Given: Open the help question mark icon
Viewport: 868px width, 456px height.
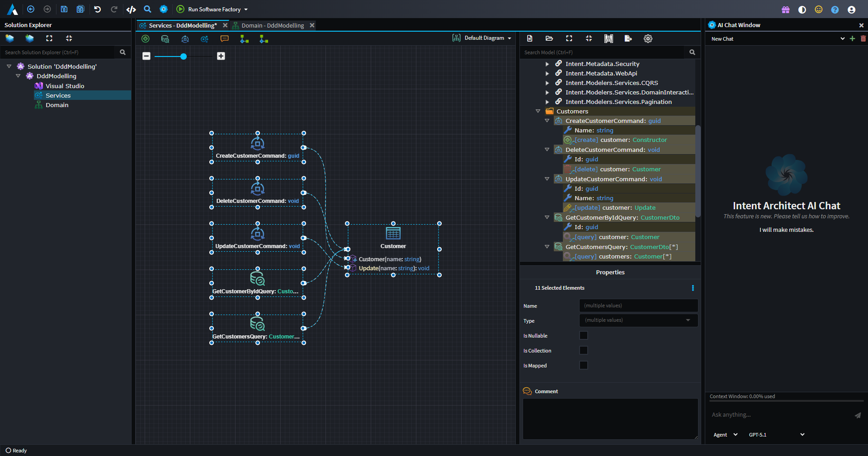Looking at the screenshot, I should point(835,9).
